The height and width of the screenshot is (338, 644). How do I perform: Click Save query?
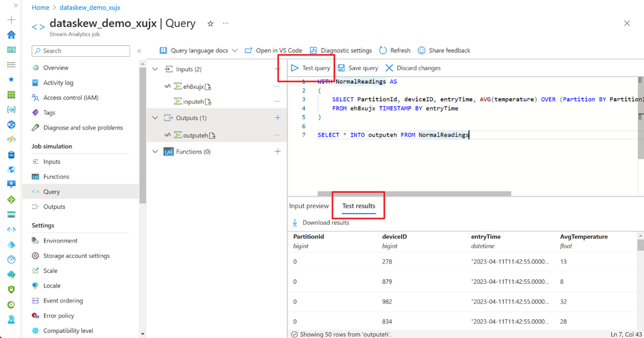pyautogui.click(x=358, y=68)
